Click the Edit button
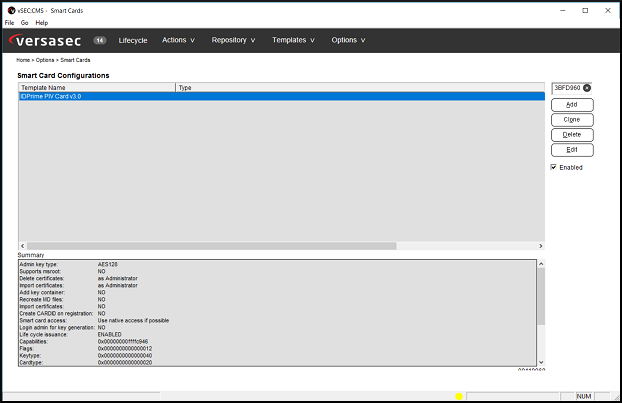This screenshot has height=403, width=622. pos(572,150)
